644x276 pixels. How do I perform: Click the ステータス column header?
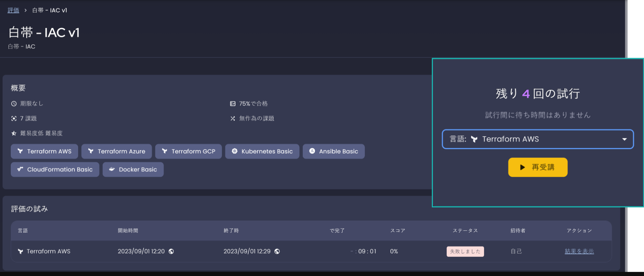point(465,231)
